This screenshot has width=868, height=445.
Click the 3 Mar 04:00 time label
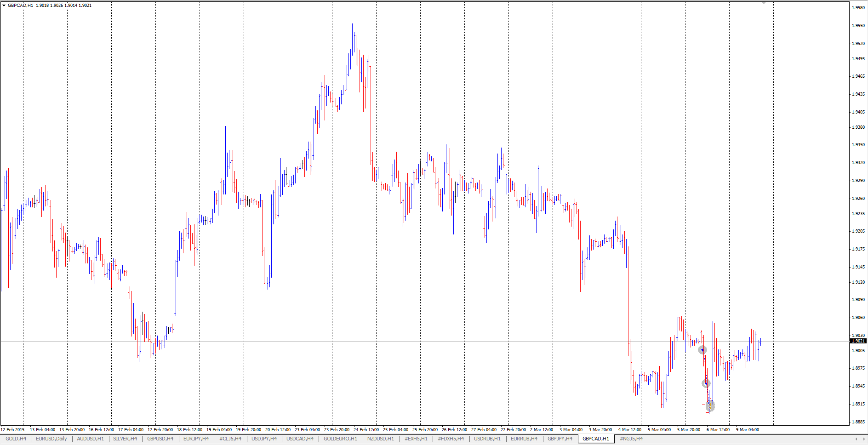click(x=571, y=430)
